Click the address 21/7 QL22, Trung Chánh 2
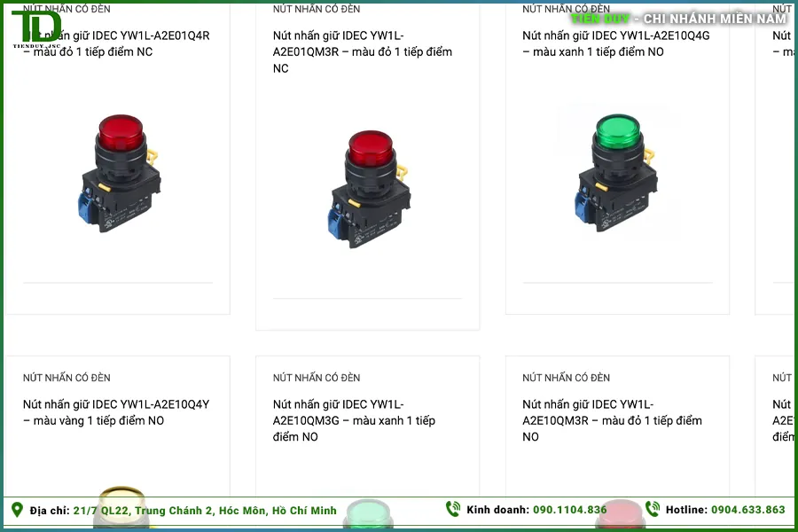Screen dimensions: 798x532 [x=205, y=510]
